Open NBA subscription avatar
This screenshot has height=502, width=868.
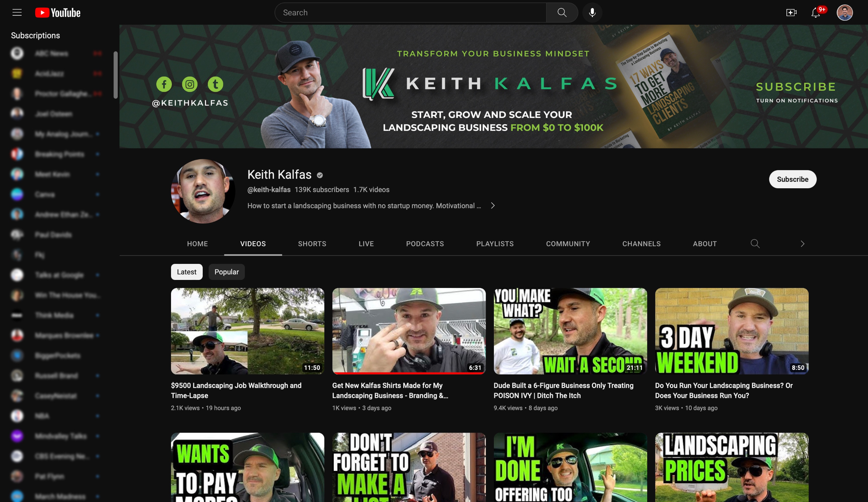[x=17, y=416]
